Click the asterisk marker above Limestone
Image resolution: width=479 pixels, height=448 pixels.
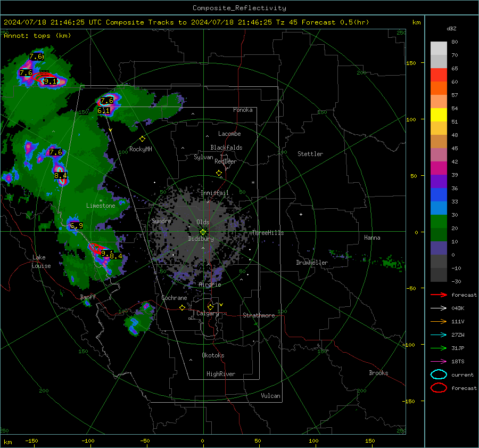[101, 201]
